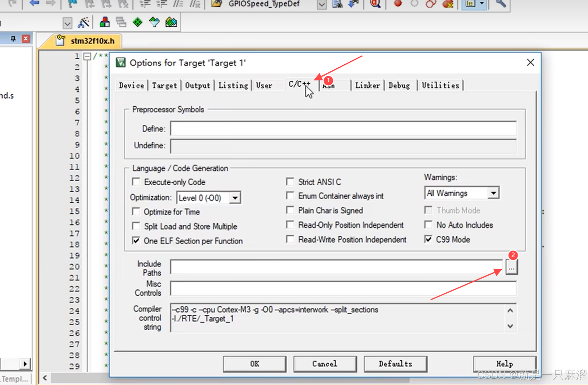
Task: Switch to the Device tab
Action: [x=131, y=85]
